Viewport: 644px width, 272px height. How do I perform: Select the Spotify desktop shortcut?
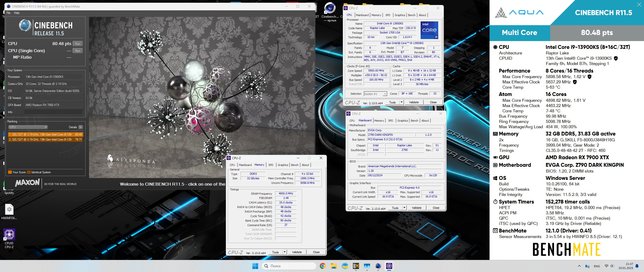click(9, 193)
